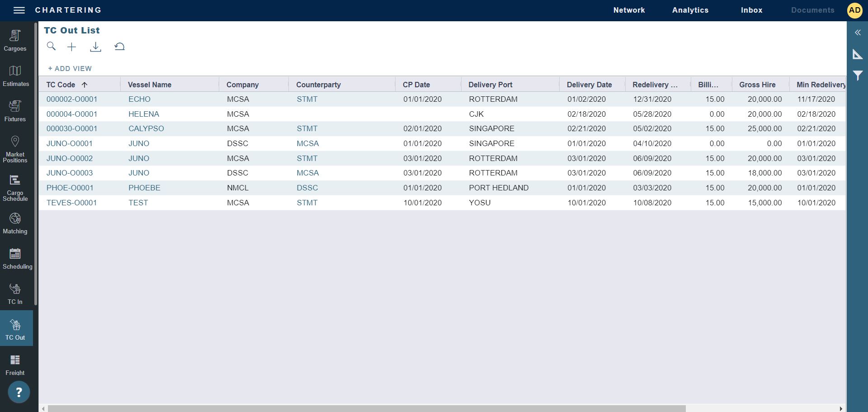Expand the collapsed right side panel
This screenshot has height=412, width=868.
pos(858,33)
